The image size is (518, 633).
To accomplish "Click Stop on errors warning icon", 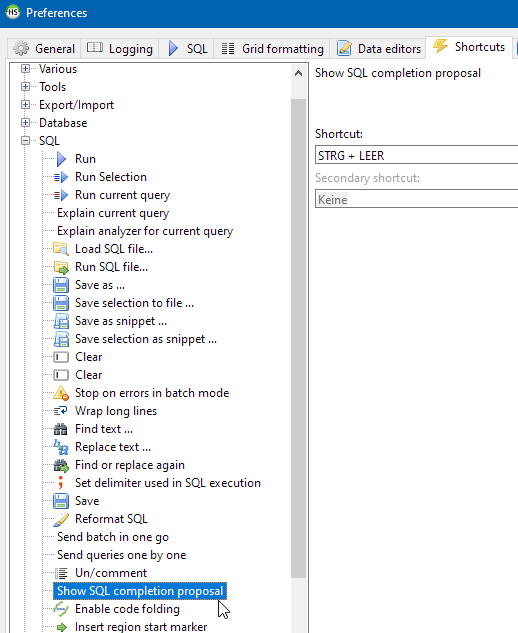I will 61,393.
